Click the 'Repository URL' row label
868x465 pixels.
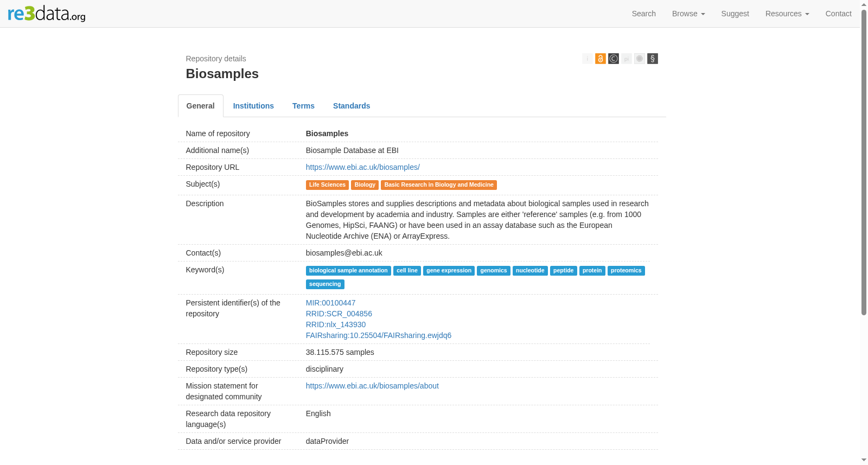click(213, 167)
